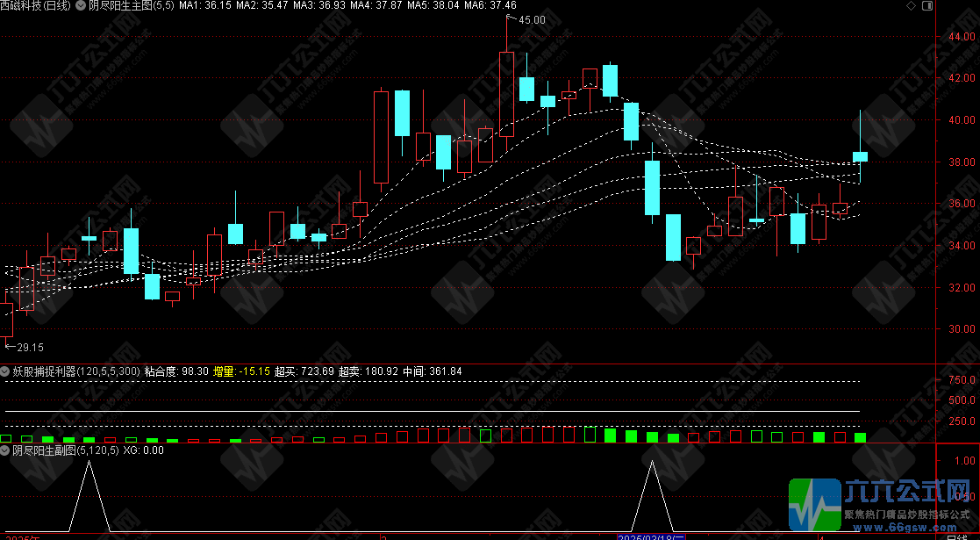Click the MA6: 37.46 moving average label

pyautogui.click(x=489, y=6)
